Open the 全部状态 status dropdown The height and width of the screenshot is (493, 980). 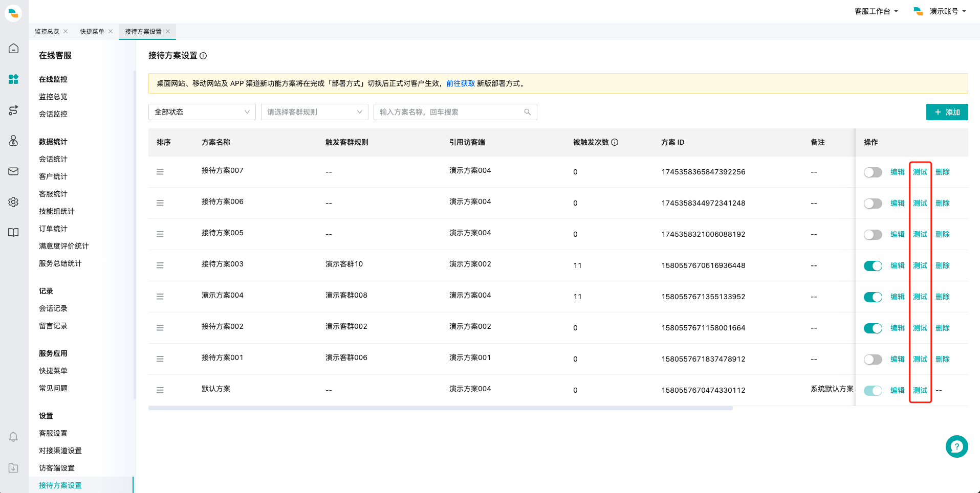(202, 112)
